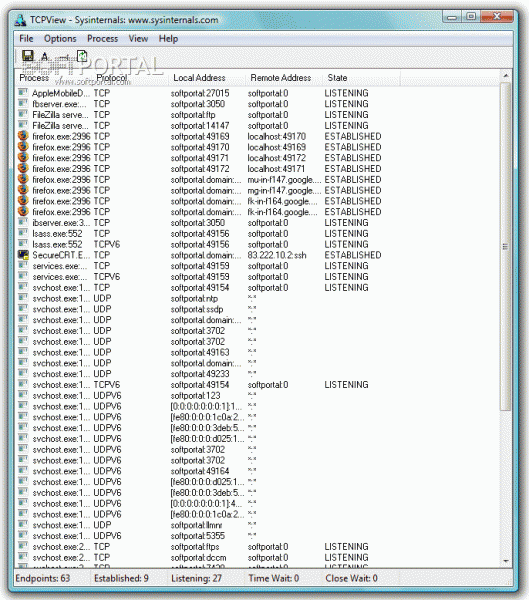The width and height of the screenshot is (529, 600).
Task: Sort by the Protocol column header
Action: (130, 78)
